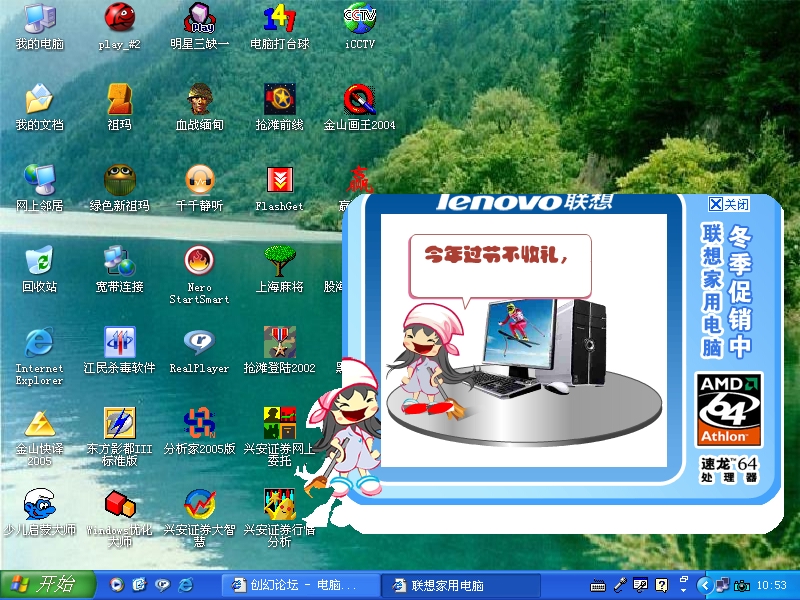Open Windows优化大师 cube icon
Screen dimensions: 800x600
point(119,517)
